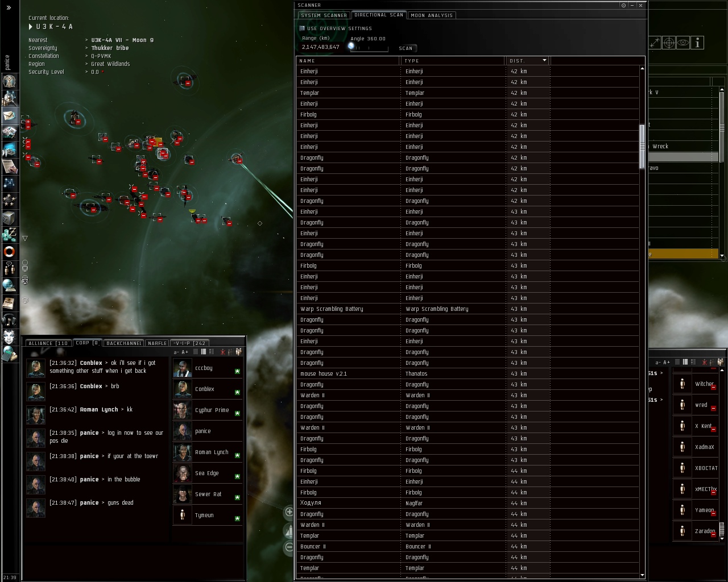This screenshot has height=582, width=728.
Task: Sort scanner list by Name column
Action: (x=348, y=60)
